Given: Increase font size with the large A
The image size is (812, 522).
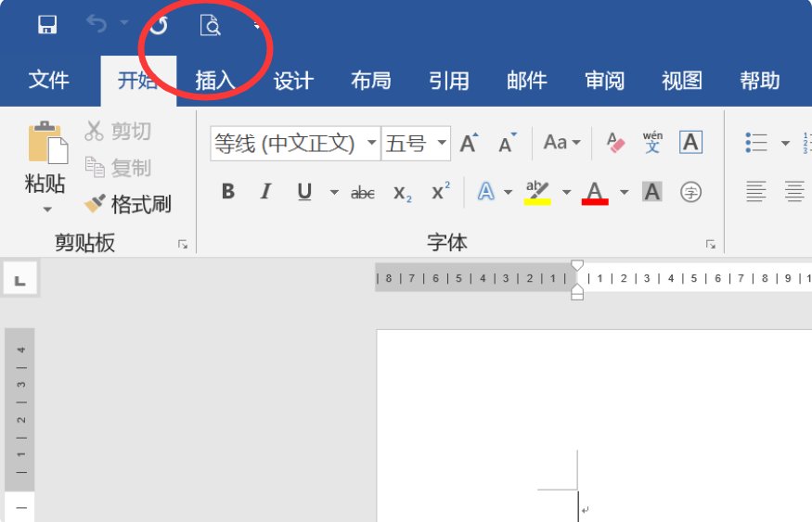Looking at the screenshot, I should [470, 143].
